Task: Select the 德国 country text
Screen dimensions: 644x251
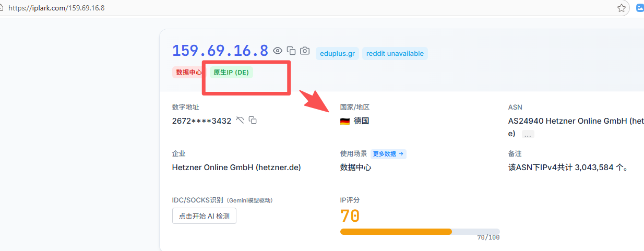Action: click(x=362, y=121)
